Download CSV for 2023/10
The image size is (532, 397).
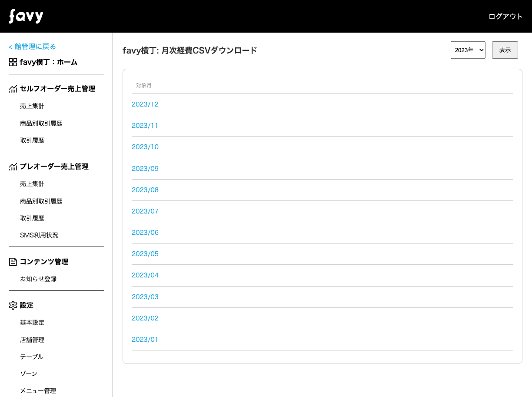pyautogui.click(x=145, y=147)
